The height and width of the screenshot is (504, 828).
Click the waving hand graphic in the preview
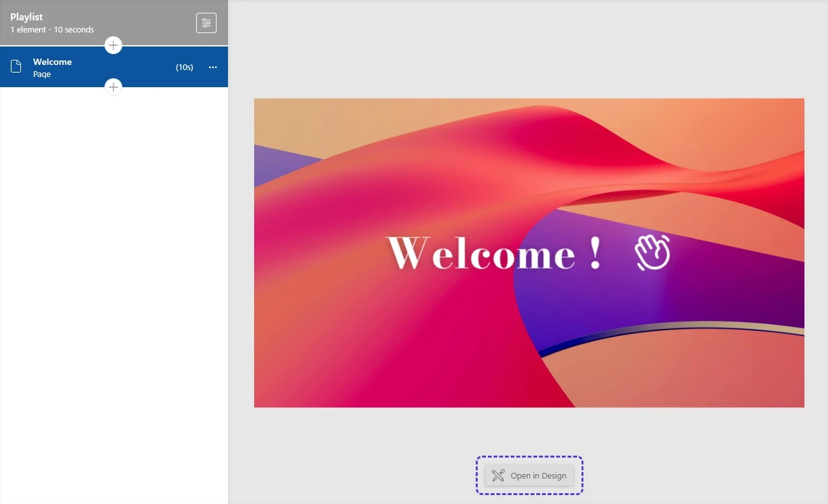(652, 253)
